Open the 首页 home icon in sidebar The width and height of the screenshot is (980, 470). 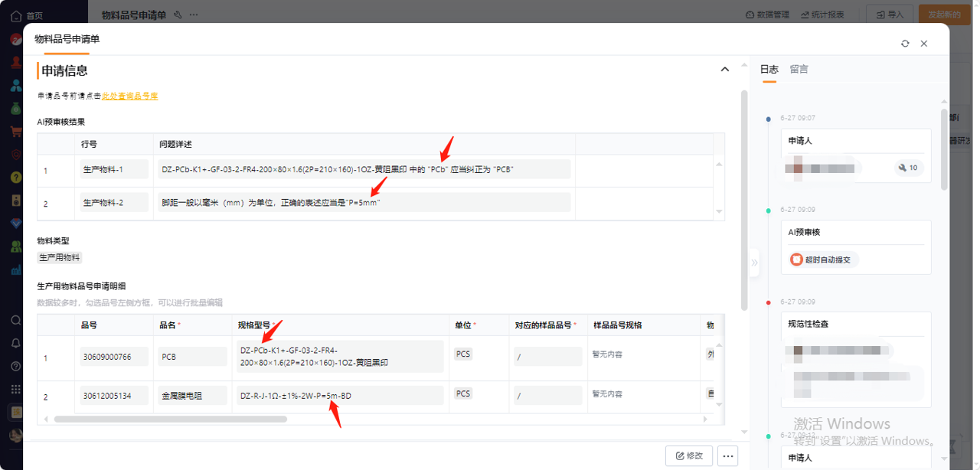pyautogui.click(x=15, y=15)
